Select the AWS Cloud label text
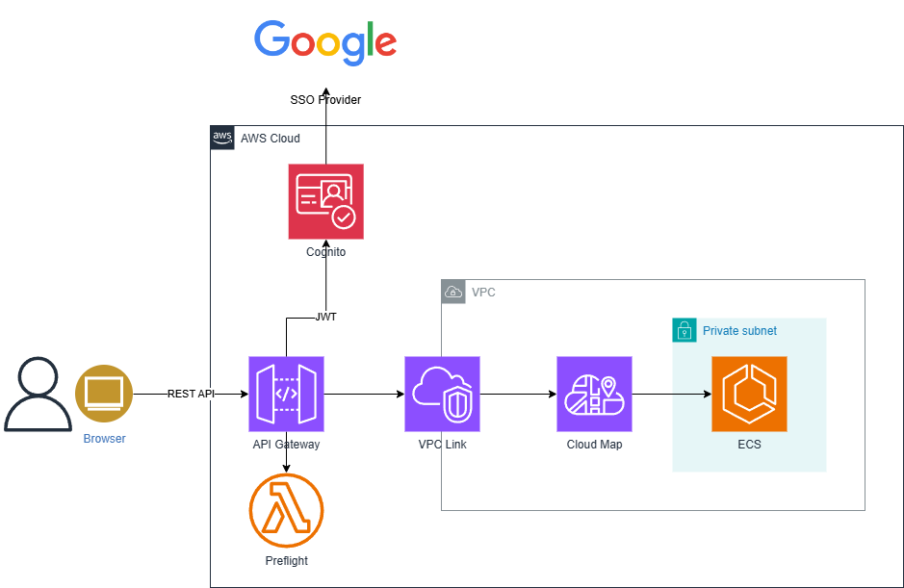The image size is (904, 588). [271, 139]
